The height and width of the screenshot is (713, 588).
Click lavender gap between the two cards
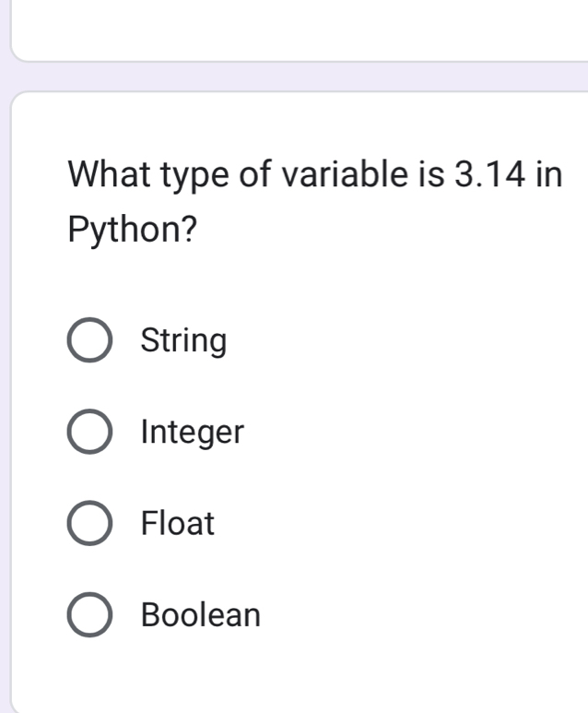295,77
